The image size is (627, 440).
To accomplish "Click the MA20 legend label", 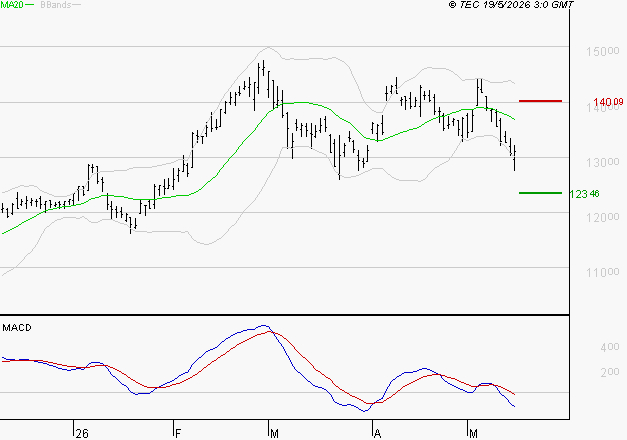I will click(12, 5).
